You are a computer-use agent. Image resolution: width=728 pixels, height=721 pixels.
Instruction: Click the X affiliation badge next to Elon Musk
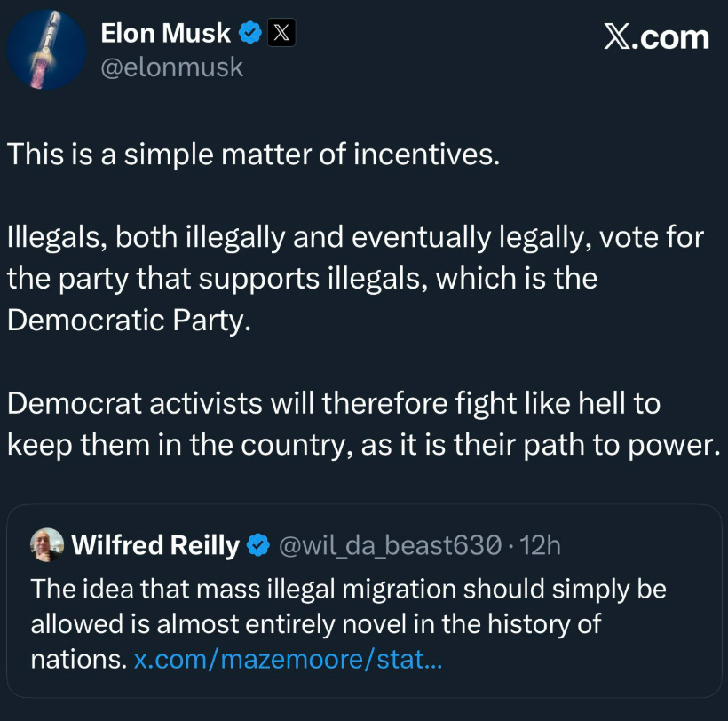(x=281, y=34)
